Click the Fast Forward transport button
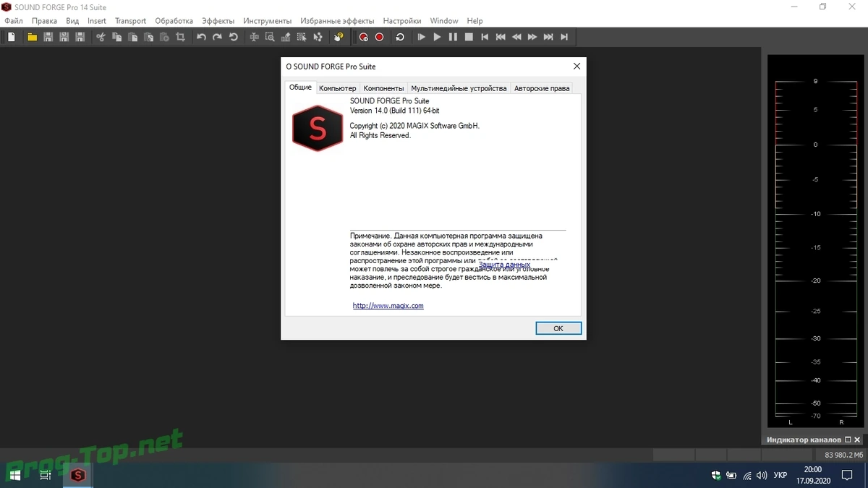Image resolution: width=868 pixels, height=488 pixels. coord(532,37)
